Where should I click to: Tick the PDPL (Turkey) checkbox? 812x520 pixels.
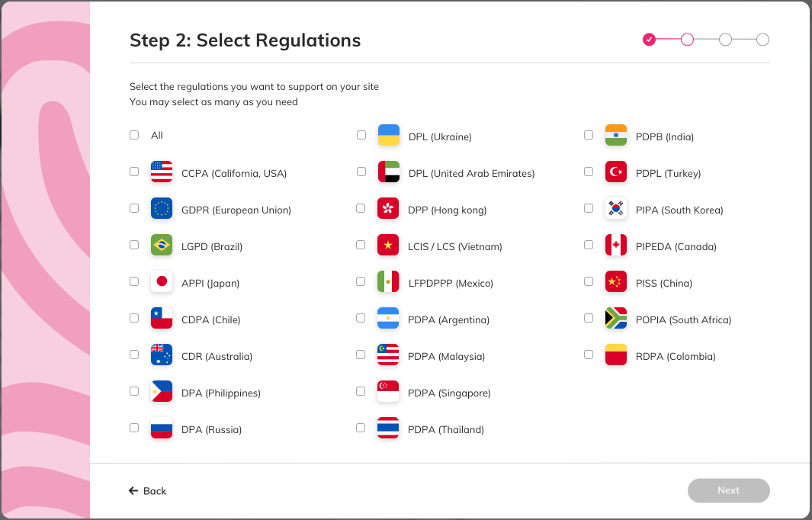tap(589, 172)
